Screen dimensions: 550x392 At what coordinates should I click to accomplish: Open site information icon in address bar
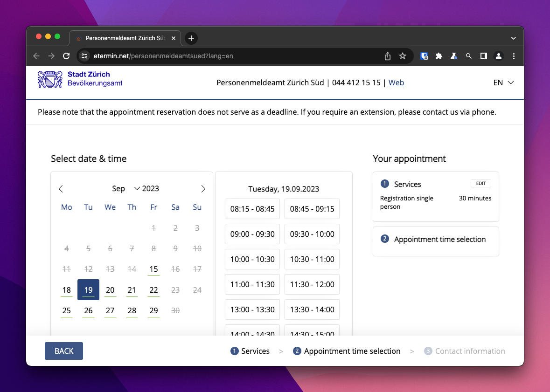[x=84, y=56]
